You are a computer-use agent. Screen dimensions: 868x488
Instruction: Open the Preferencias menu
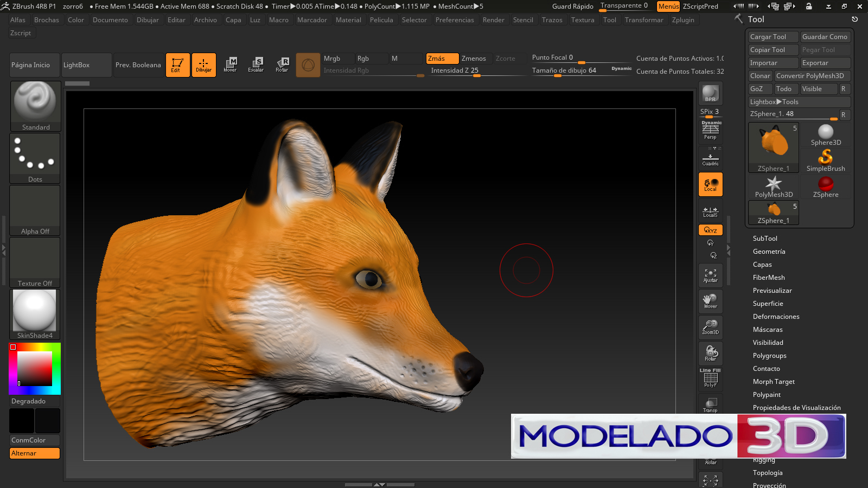click(454, 20)
